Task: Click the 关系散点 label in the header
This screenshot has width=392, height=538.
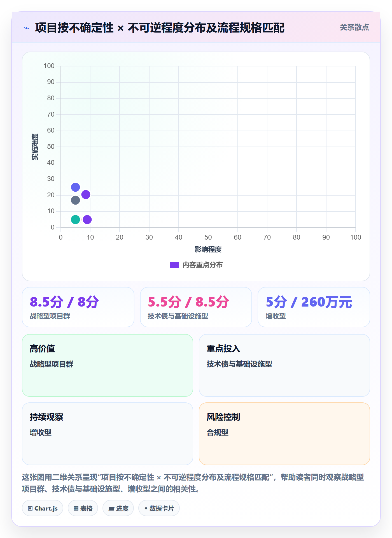Action: [354, 27]
